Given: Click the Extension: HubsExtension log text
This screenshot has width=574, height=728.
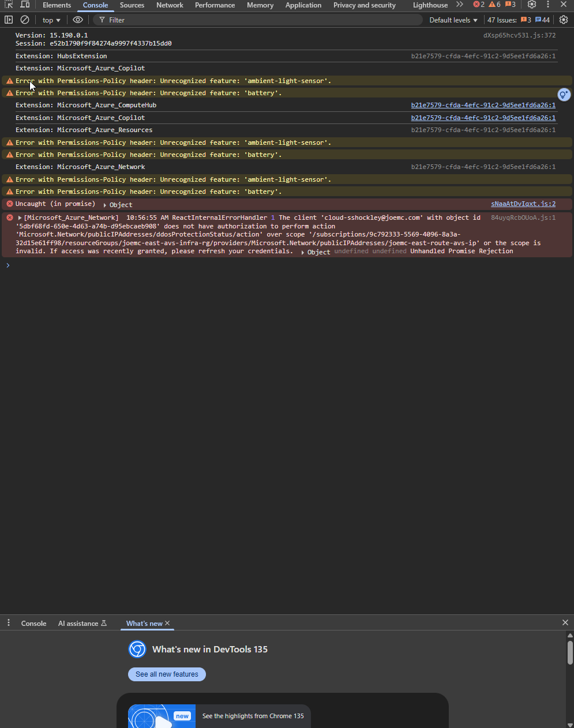Looking at the screenshot, I should pos(61,56).
